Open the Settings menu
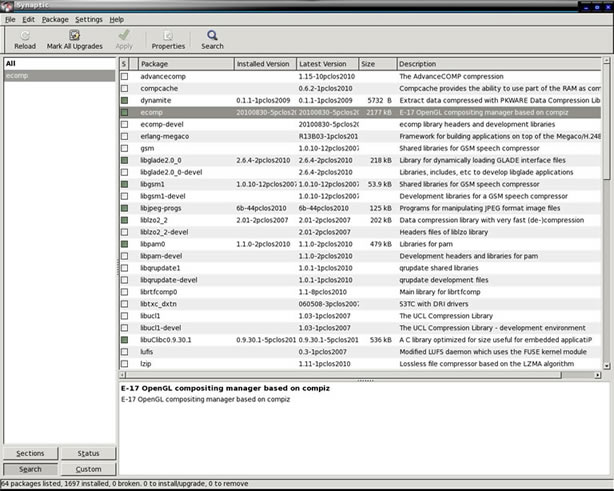The width and height of the screenshot is (614, 491). click(x=88, y=19)
